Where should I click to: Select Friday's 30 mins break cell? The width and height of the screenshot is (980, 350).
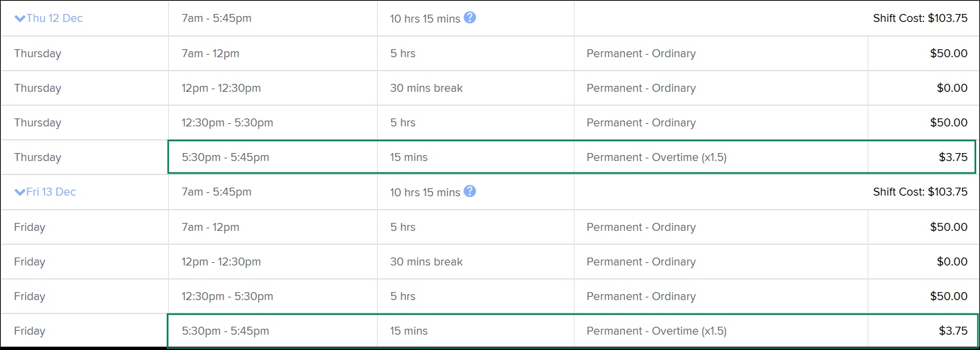426,262
